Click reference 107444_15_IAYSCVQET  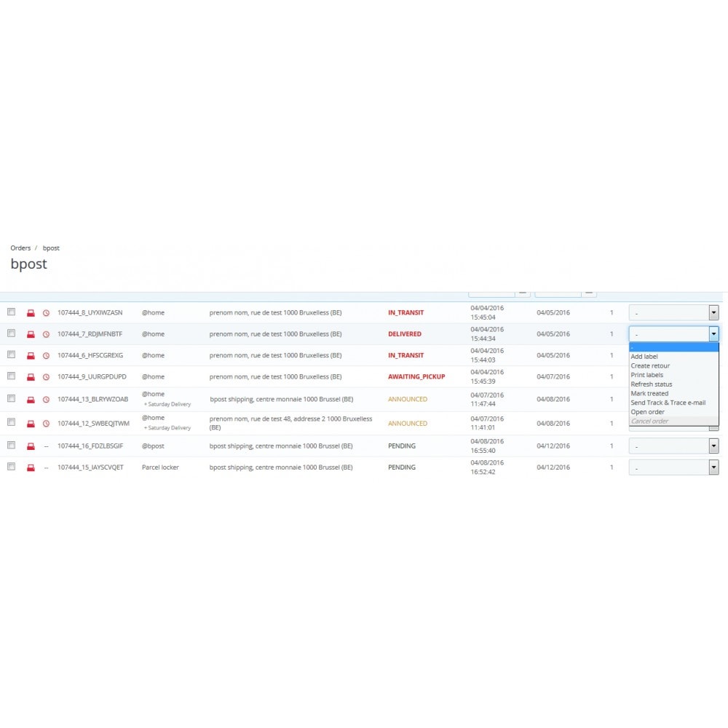tap(90, 467)
